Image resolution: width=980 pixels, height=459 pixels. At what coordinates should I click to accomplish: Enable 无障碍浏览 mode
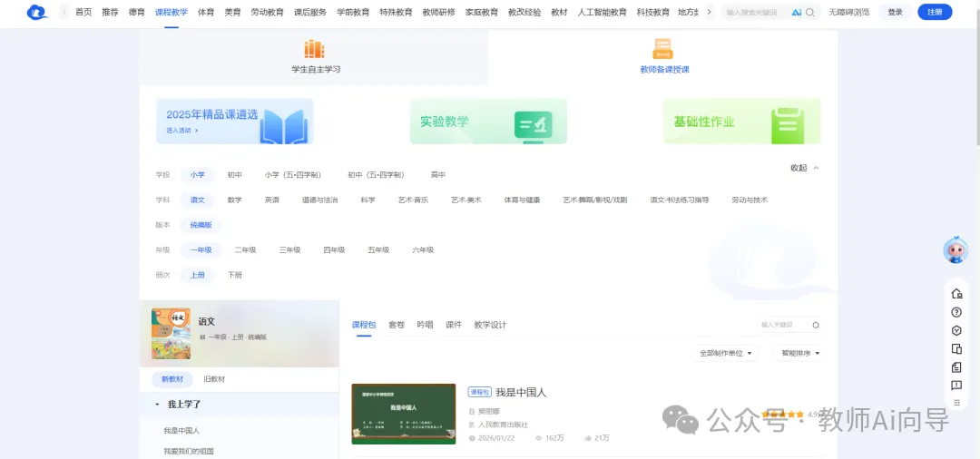click(848, 12)
